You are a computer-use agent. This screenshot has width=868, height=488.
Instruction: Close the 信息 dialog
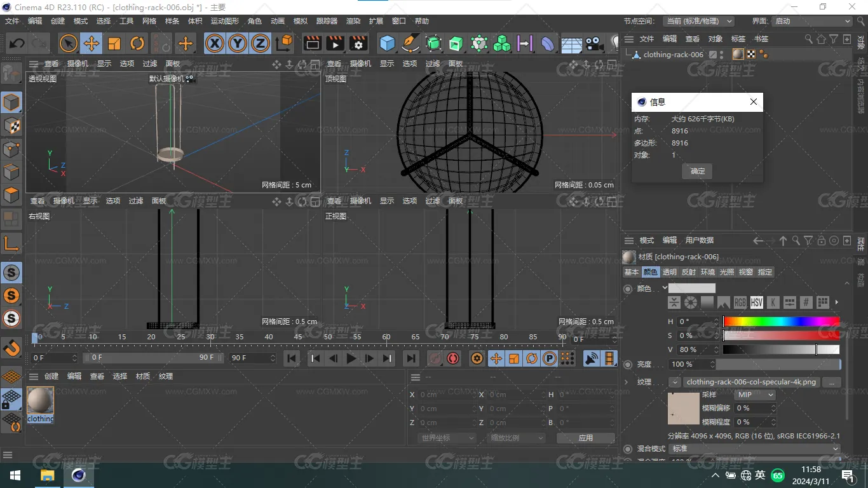click(754, 102)
